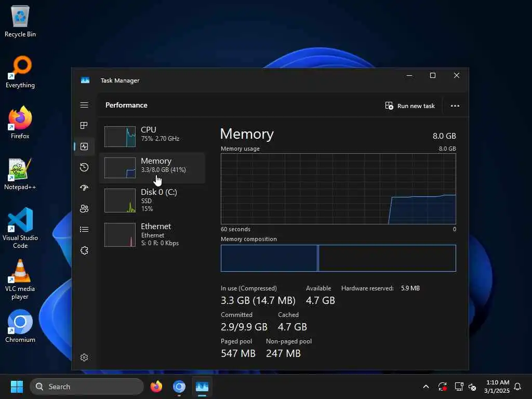Screen dimensions: 532x399
Task: Open the Services page puzzle icon
Action: 84,250
